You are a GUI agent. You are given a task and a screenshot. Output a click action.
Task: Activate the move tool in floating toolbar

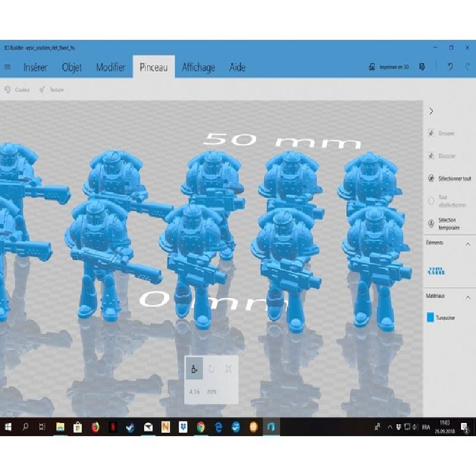(194, 369)
